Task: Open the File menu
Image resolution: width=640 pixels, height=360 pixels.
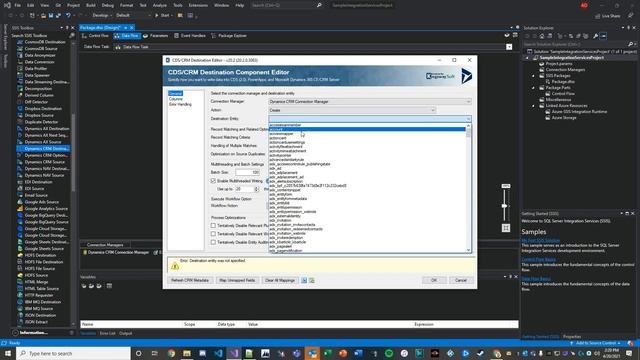Action: 17,5
